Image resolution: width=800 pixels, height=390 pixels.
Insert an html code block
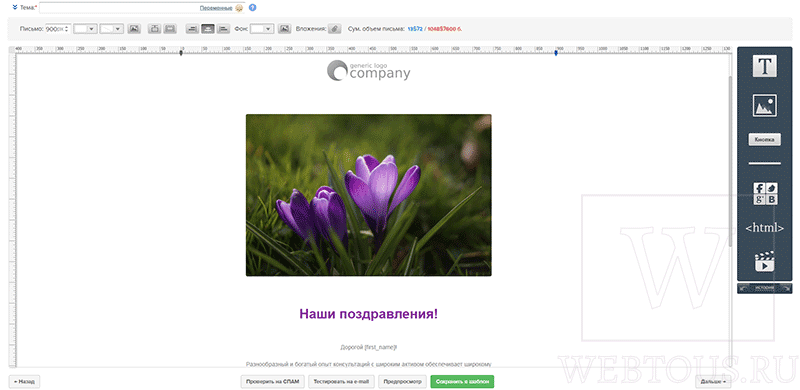764,228
